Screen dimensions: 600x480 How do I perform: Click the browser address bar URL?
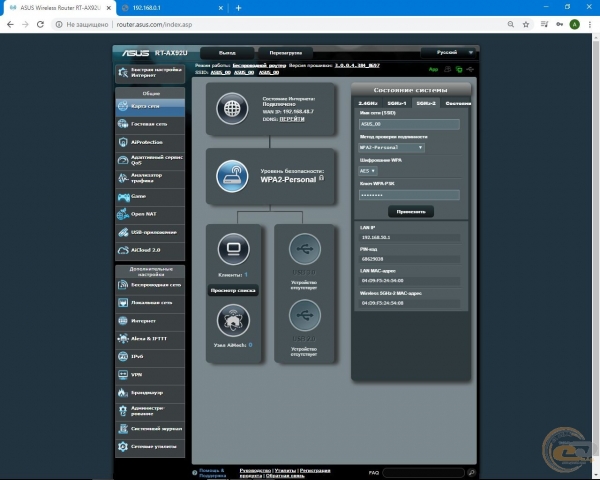154,24
